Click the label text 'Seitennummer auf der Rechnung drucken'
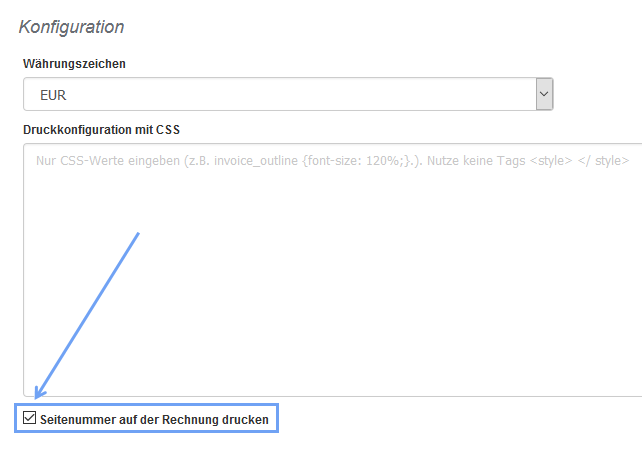 pyautogui.click(x=154, y=420)
